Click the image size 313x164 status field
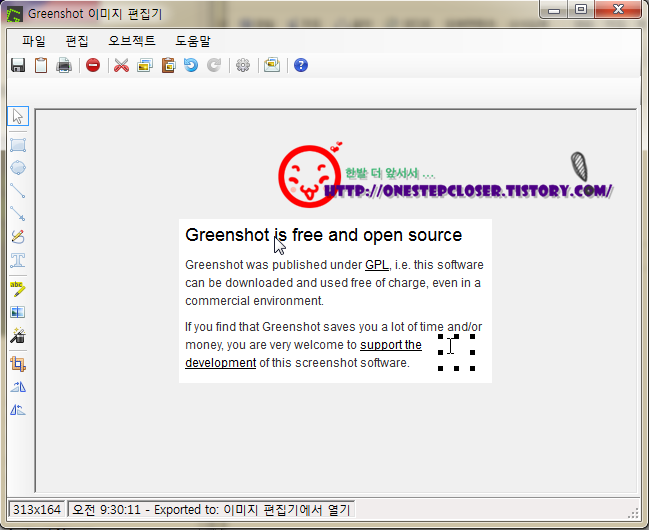 pyautogui.click(x=36, y=509)
